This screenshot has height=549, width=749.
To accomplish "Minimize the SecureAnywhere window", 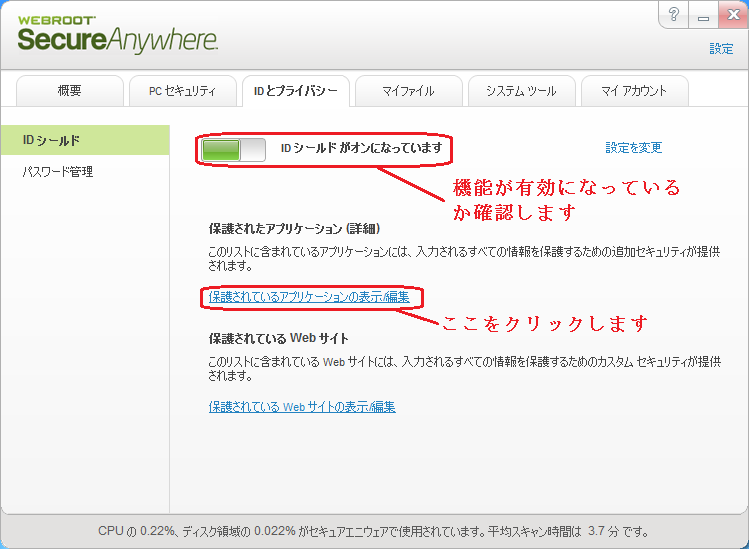I will tap(703, 15).
